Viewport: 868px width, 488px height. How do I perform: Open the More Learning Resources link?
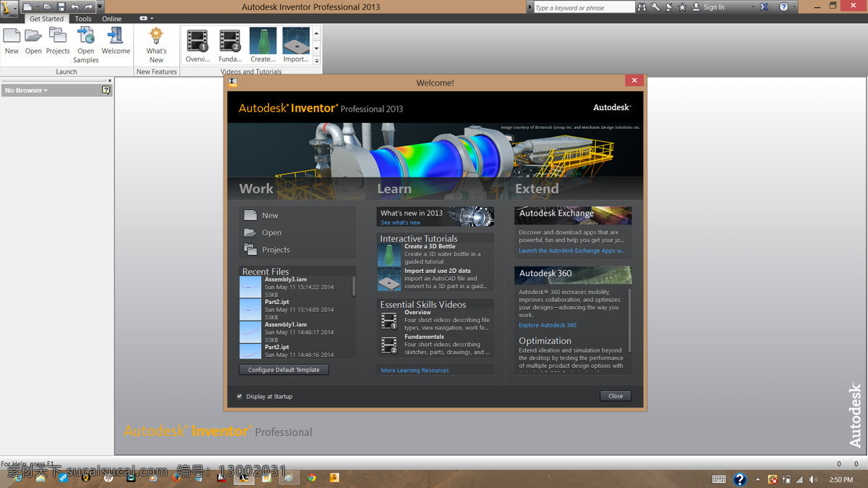pyautogui.click(x=414, y=370)
